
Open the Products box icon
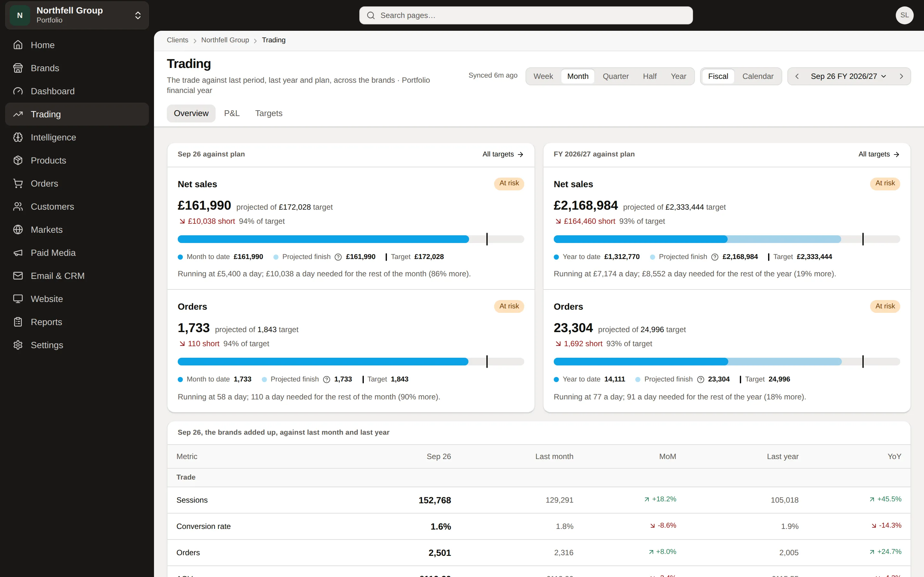(x=18, y=160)
